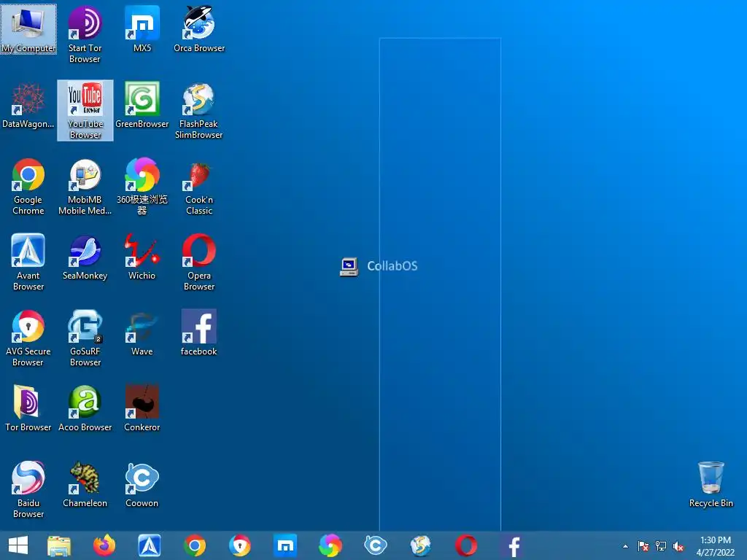This screenshot has height=560, width=747.
Task: Launch Coowon from the taskbar
Action: click(376, 545)
